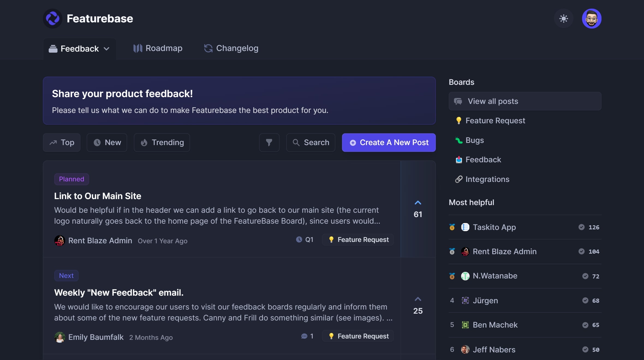Click Create A New Post button

click(x=389, y=142)
